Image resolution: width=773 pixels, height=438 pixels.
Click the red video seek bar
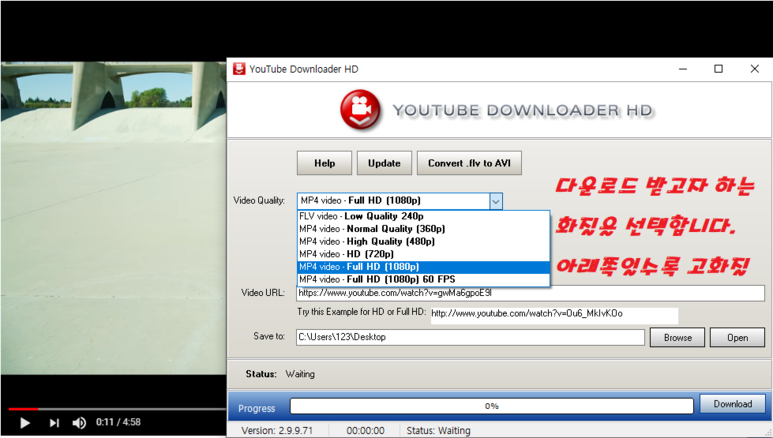click(23, 409)
